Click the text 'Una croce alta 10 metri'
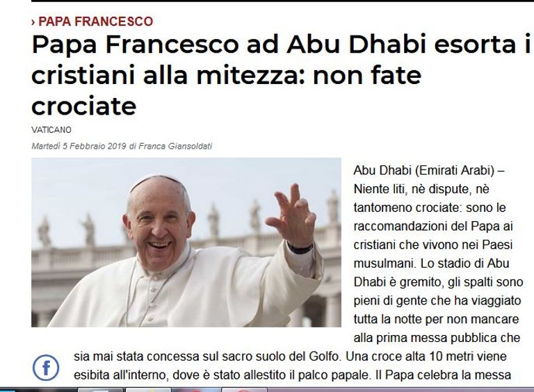Screen dimensions: 534x392 click(x=407, y=357)
